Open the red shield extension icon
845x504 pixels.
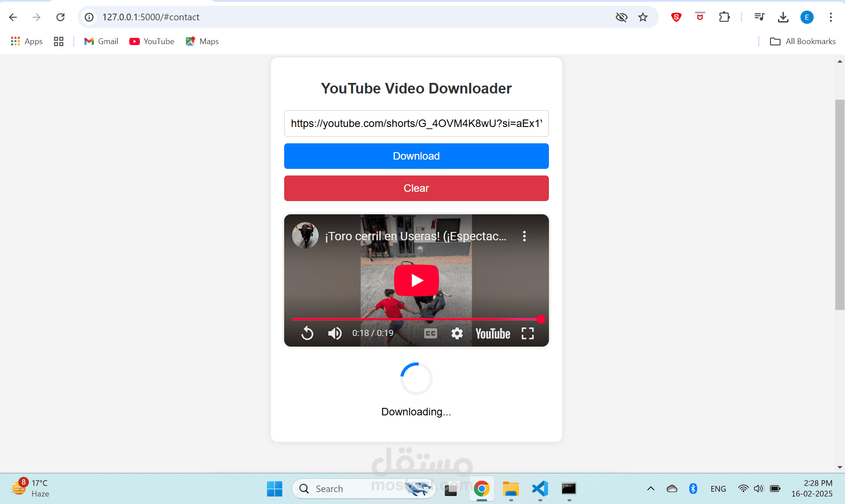pos(676,17)
